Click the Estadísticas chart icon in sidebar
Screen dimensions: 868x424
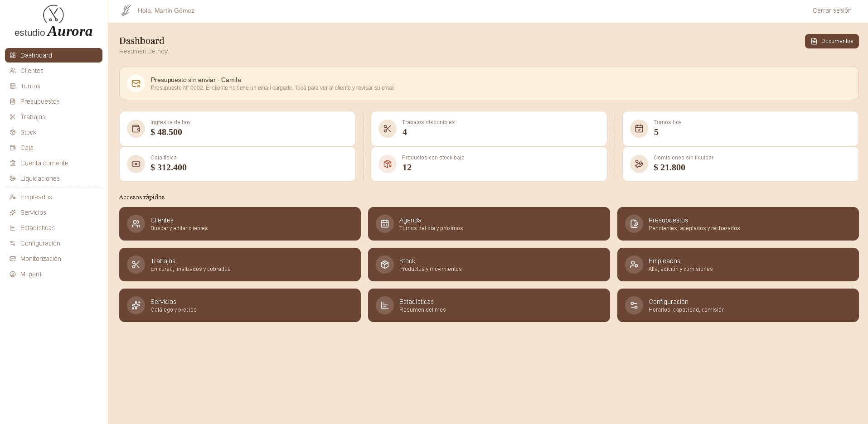coord(13,228)
